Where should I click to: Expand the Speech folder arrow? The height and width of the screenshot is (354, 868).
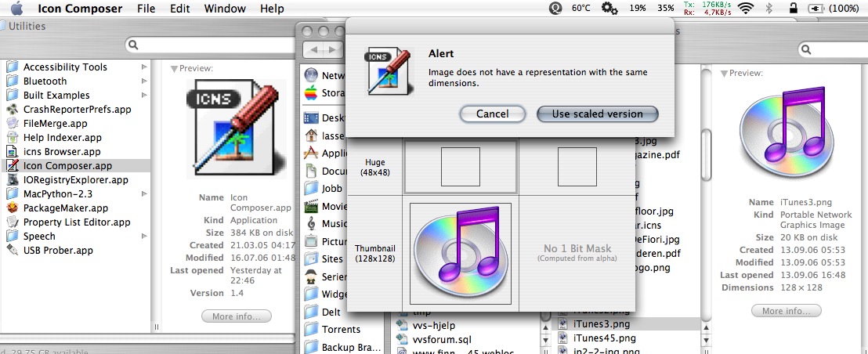pyautogui.click(x=144, y=237)
